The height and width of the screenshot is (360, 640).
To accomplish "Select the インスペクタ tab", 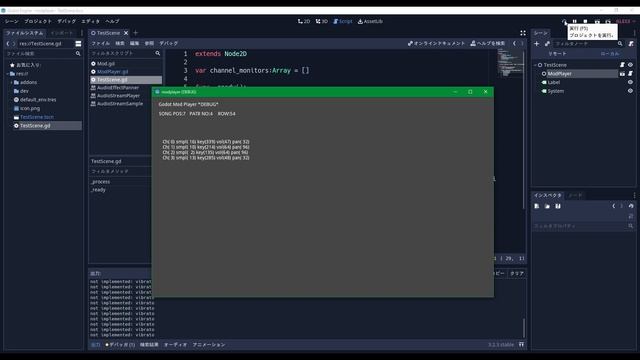I will (548, 196).
